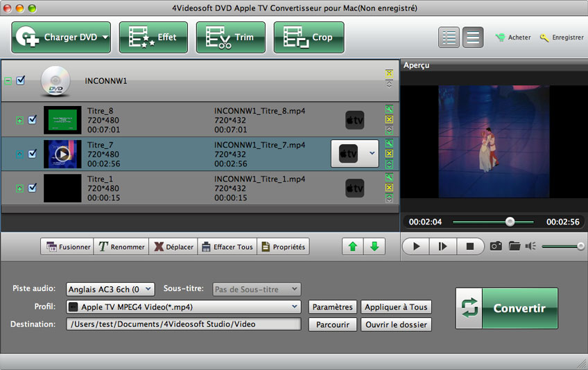
Task: Open the snapshot folder icon
Action: (514, 246)
